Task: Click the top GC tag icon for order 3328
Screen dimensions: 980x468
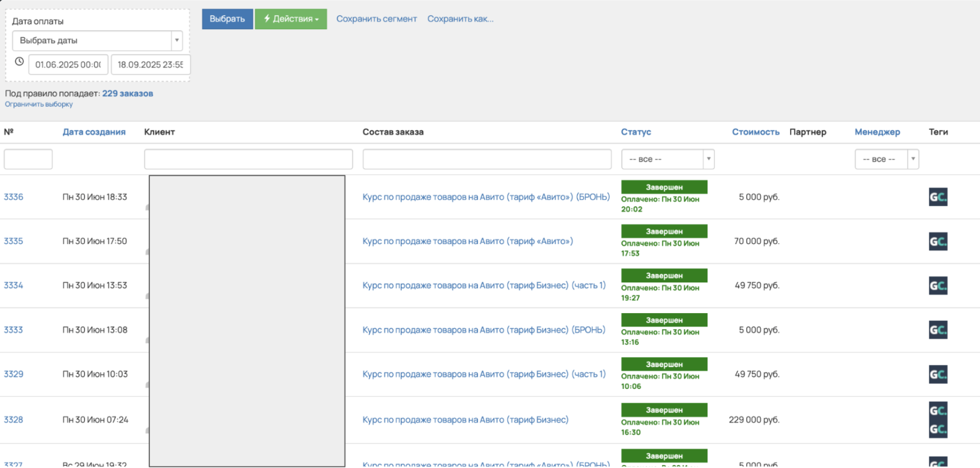Action: (x=937, y=410)
